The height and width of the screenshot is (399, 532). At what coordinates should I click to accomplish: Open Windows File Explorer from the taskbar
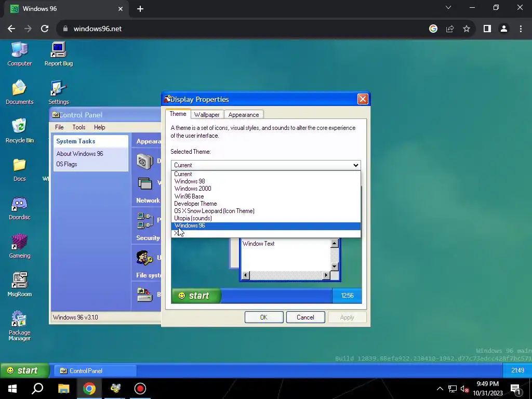point(63,389)
